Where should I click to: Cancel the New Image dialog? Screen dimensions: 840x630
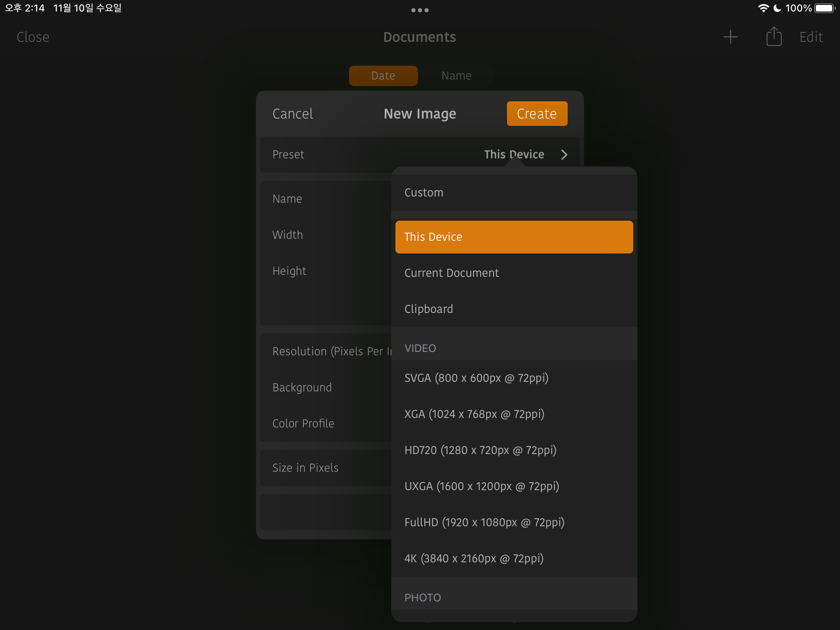(293, 114)
